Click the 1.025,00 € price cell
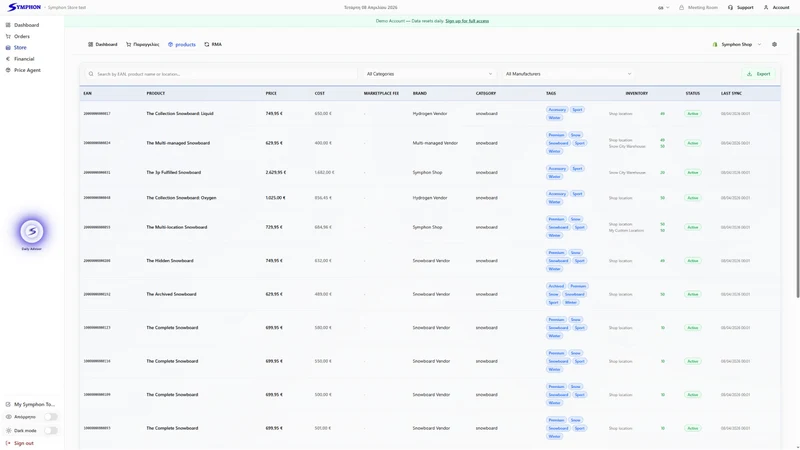 [x=276, y=198]
